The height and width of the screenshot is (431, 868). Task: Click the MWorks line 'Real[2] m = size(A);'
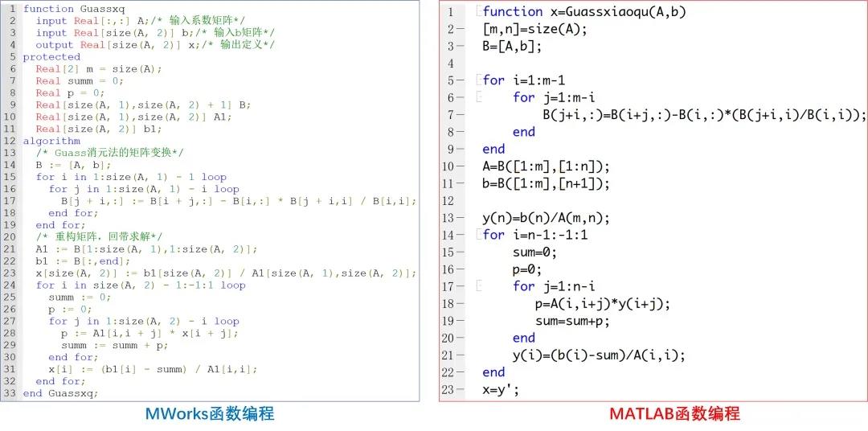pyautogui.click(x=99, y=68)
